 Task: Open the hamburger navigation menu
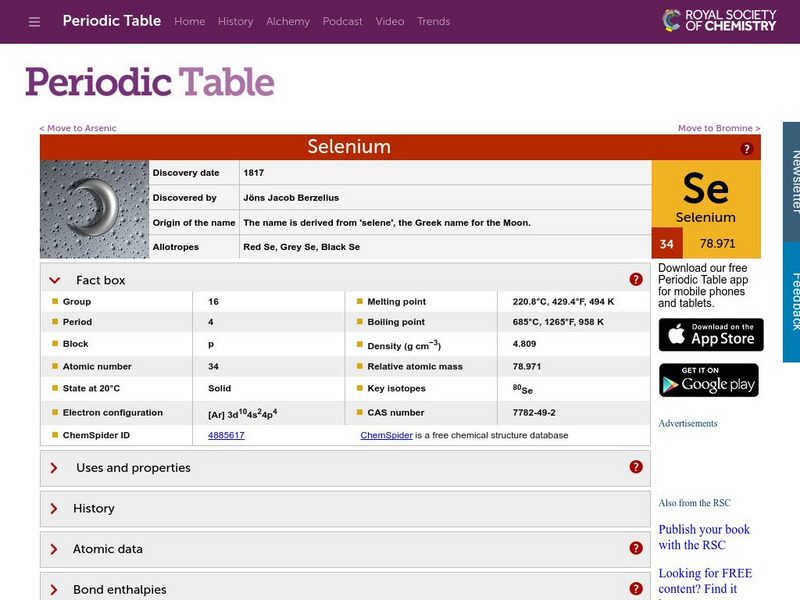[33, 21]
